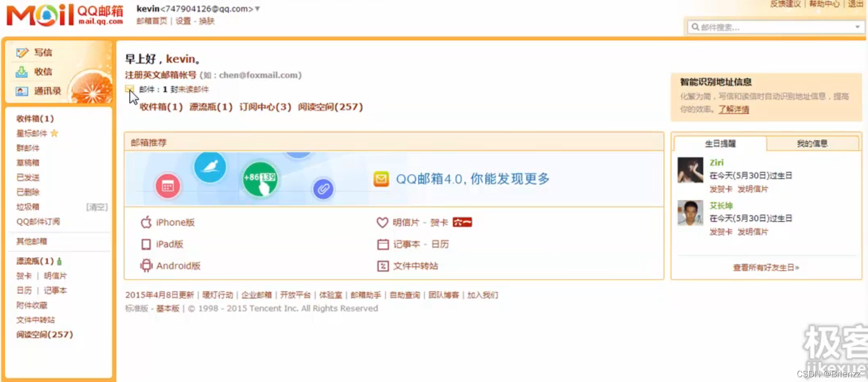Open 其他邮箱 in sidebar
This screenshot has width=868, height=382.
point(32,241)
